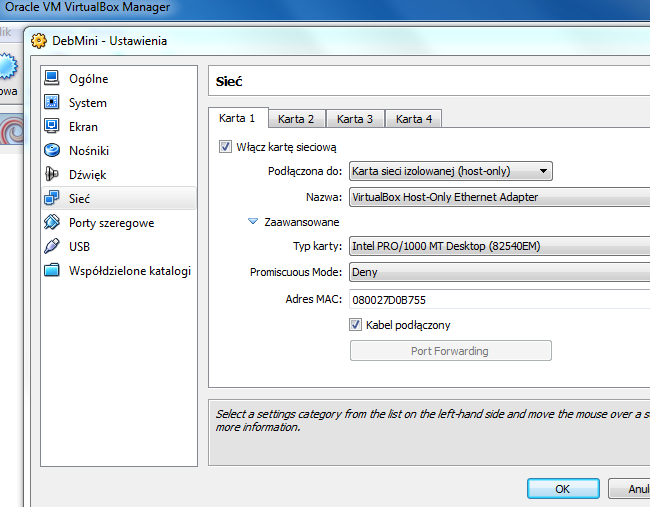
Task: Open Dźwięk settings category
Action: (119, 175)
